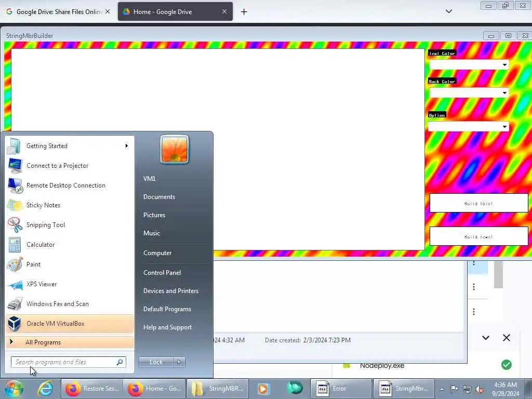Open the lowest three-dot options in Drive
The height and width of the screenshot is (399, 532).
point(474,312)
